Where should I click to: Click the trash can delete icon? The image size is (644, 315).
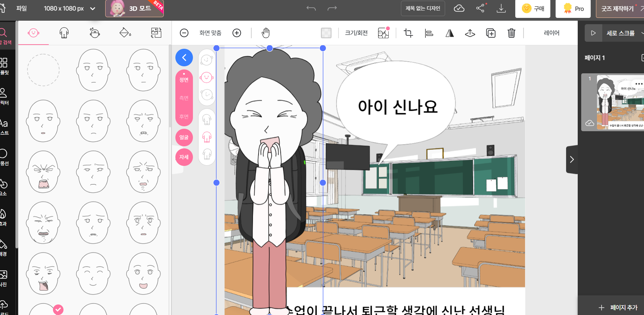click(511, 33)
